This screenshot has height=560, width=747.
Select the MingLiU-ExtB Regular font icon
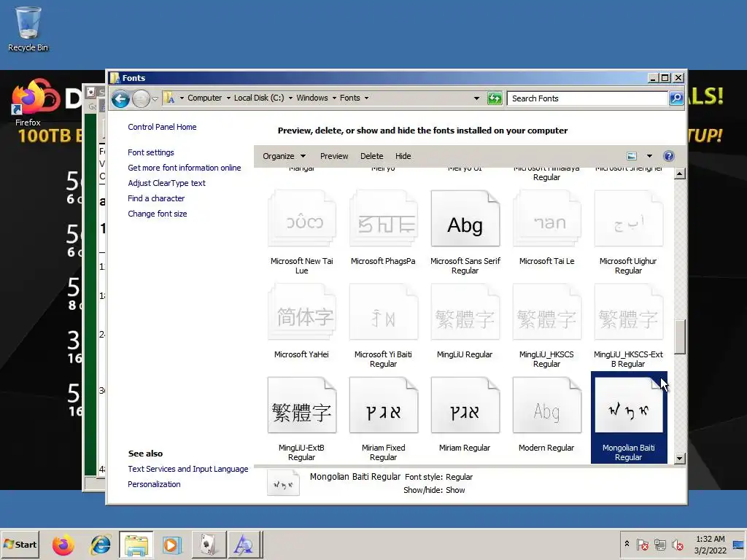[301, 405]
